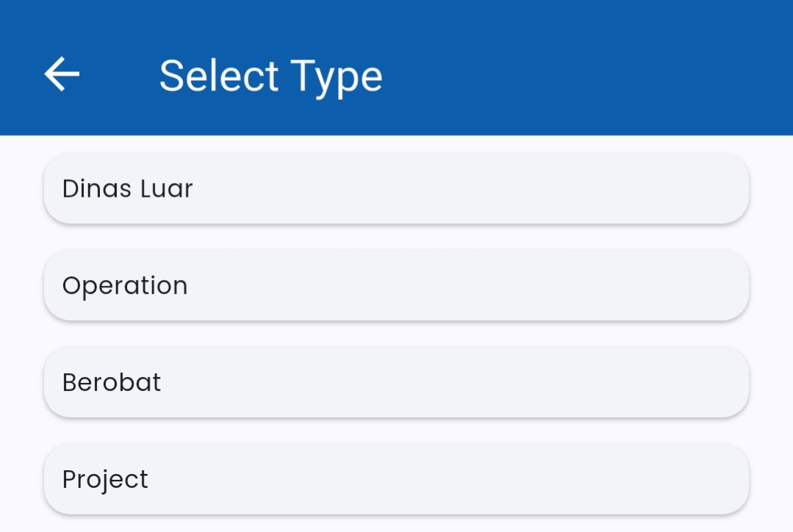The height and width of the screenshot is (532, 793).
Task: Click the first type option Dinas Luar
Action: tap(396, 188)
